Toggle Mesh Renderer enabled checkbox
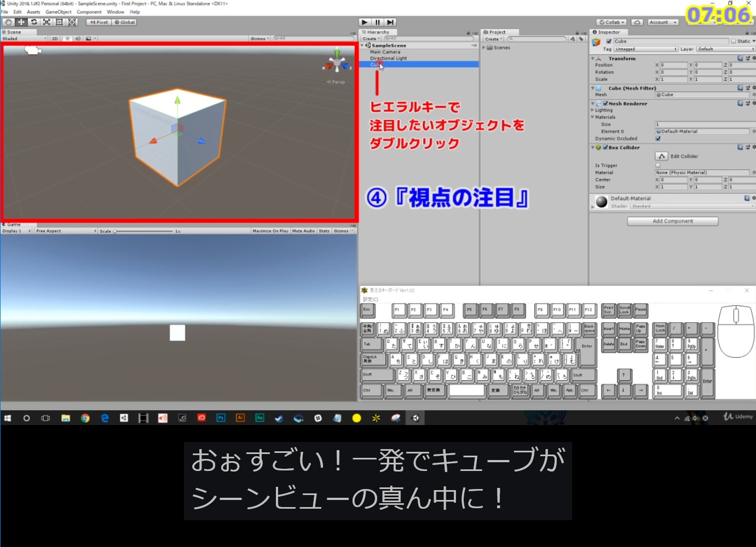The width and height of the screenshot is (756, 547). pos(605,103)
